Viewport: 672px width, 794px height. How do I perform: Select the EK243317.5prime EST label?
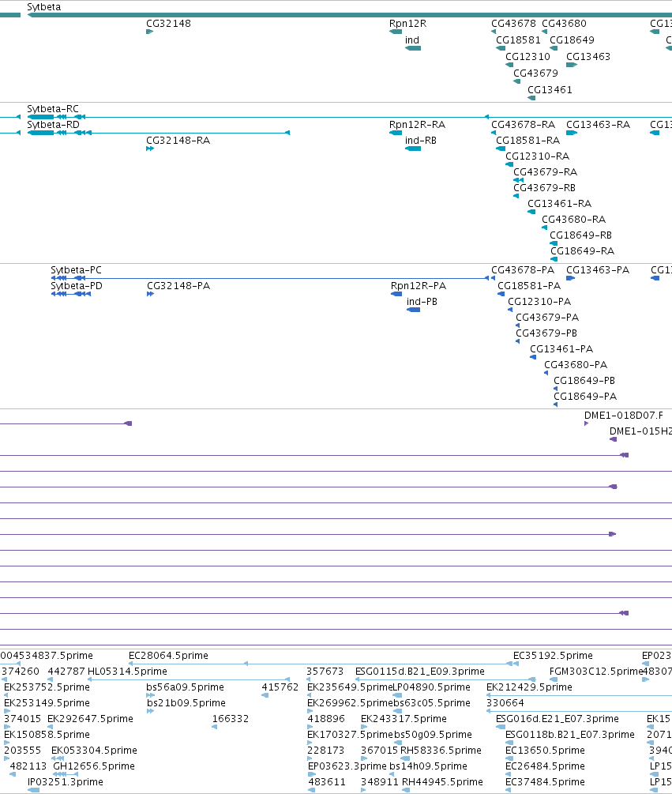point(404,718)
